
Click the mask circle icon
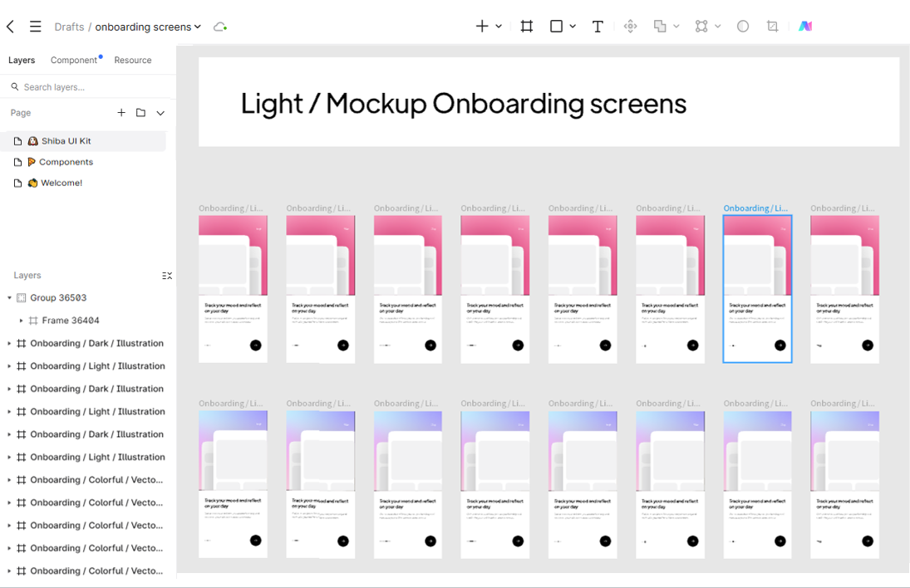pos(743,26)
